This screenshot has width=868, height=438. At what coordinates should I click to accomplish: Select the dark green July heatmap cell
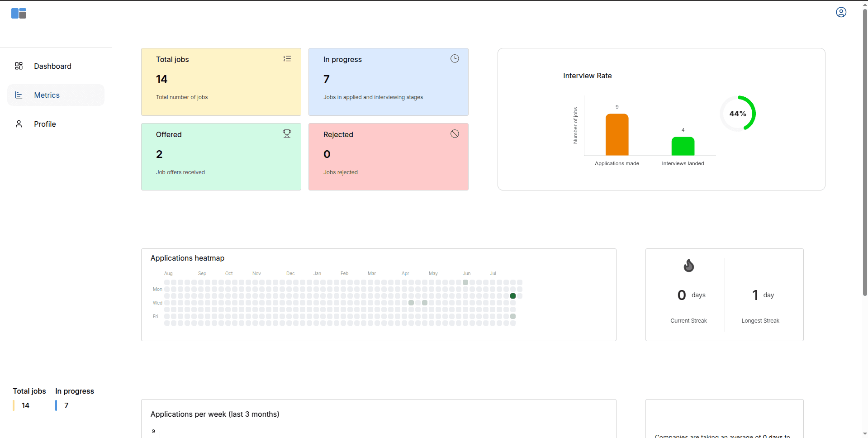pos(512,295)
